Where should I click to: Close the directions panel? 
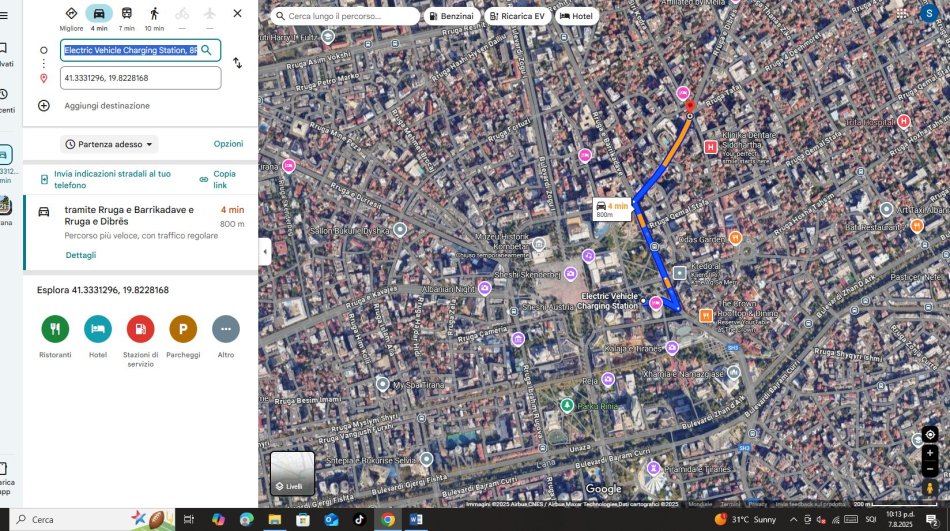point(237,14)
